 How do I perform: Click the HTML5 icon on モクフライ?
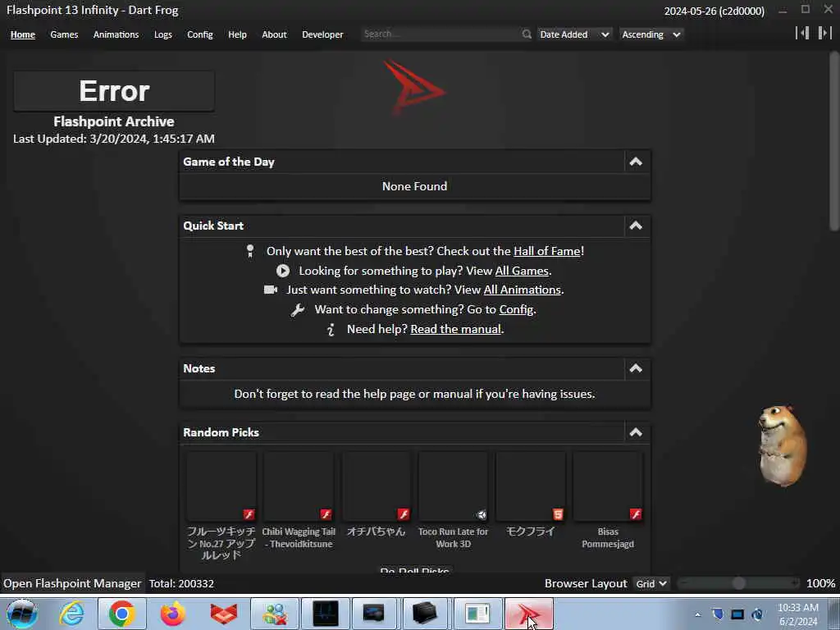click(x=558, y=514)
